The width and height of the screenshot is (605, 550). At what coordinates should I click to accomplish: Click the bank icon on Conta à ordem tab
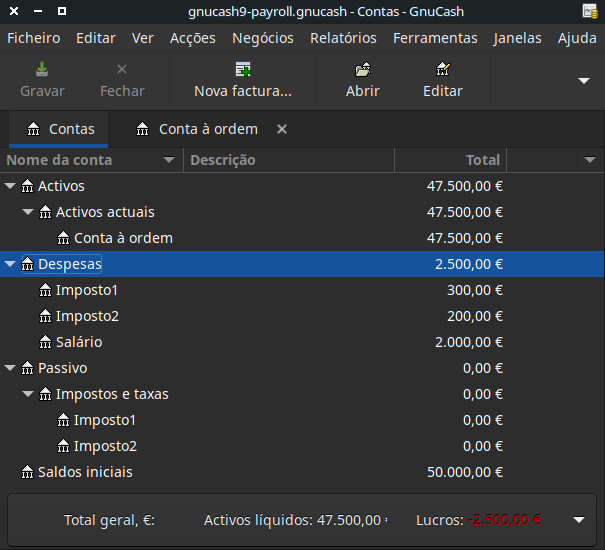coord(145,129)
